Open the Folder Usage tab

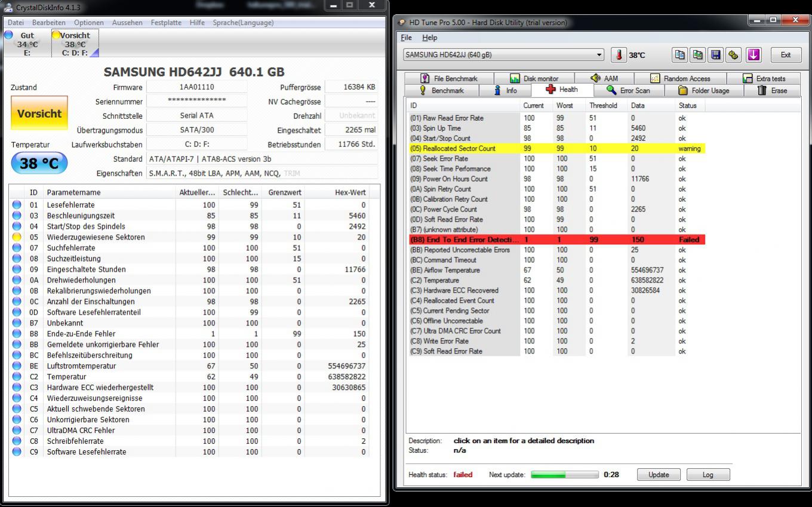coord(703,91)
